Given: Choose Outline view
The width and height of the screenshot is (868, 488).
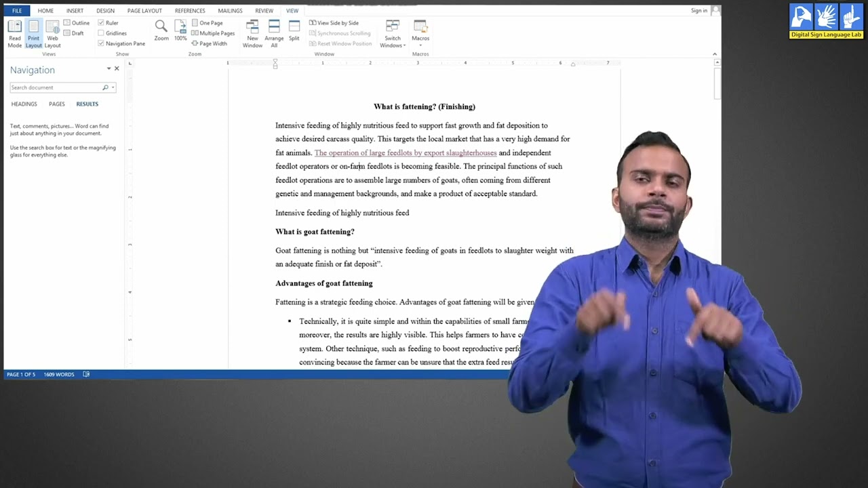Looking at the screenshot, I should (x=77, y=23).
